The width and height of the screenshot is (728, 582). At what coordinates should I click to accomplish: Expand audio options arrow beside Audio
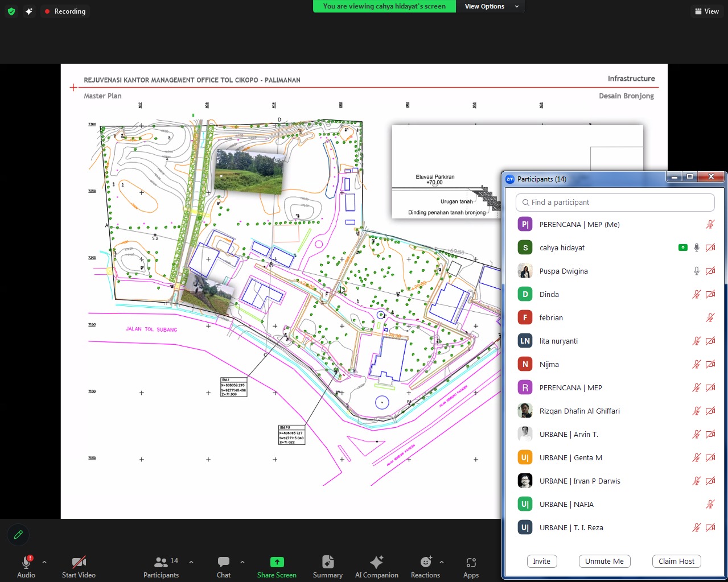(x=44, y=562)
